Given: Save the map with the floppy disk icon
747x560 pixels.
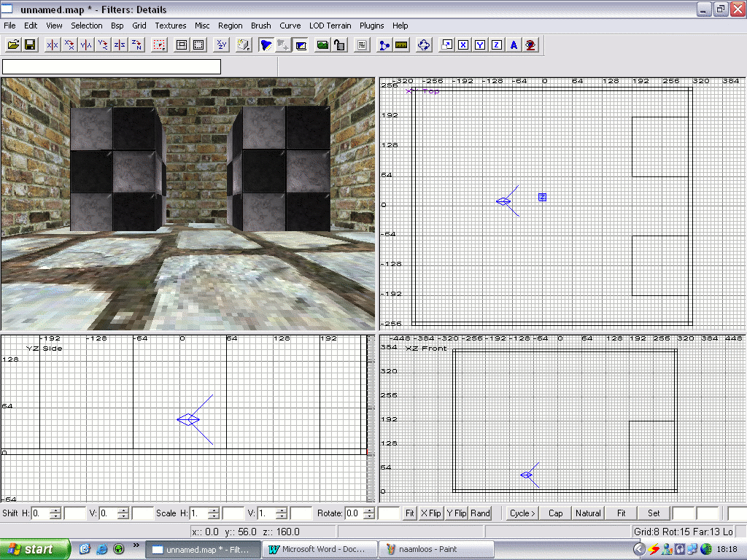Looking at the screenshot, I should pyautogui.click(x=30, y=45).
